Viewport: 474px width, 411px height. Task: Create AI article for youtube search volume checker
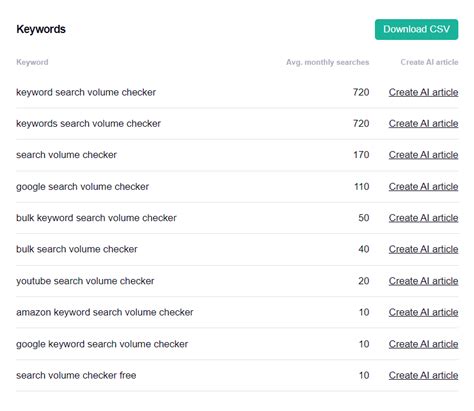pyautogui.click(x=423, y=281)
